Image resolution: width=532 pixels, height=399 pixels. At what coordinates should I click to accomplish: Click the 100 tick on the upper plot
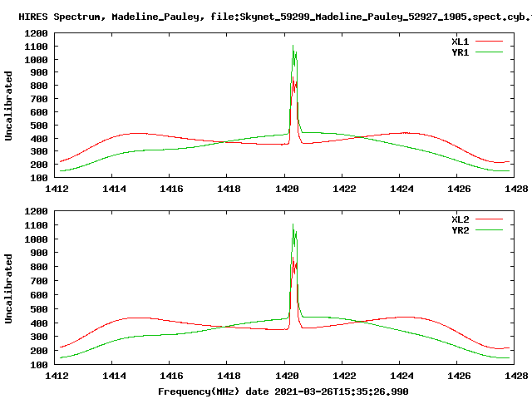pos(39,178)
